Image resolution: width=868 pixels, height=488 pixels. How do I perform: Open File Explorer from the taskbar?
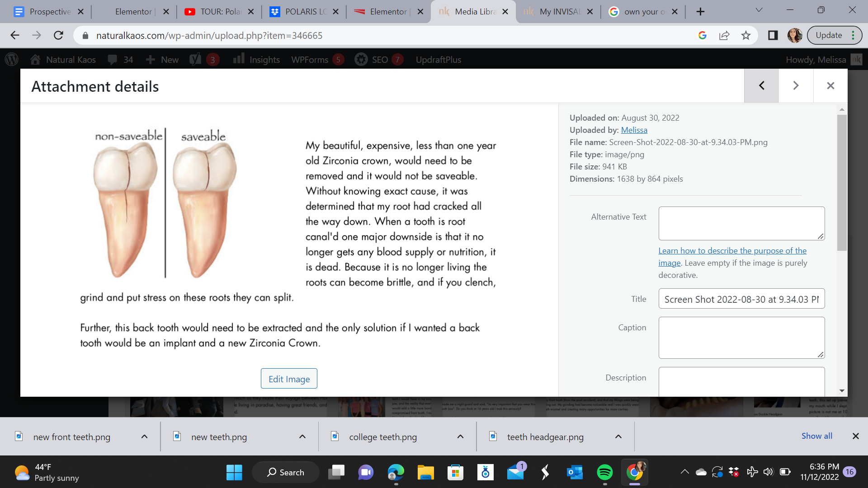(425, 472)
